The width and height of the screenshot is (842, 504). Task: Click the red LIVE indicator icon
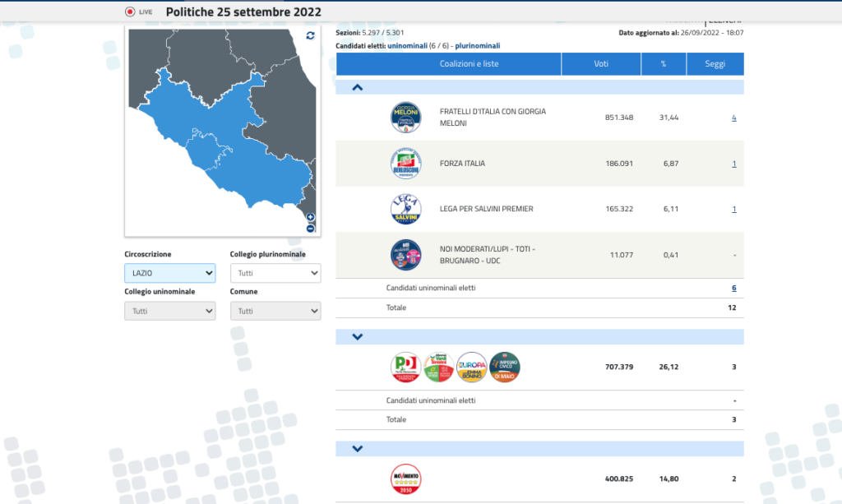tap(130, 12)
